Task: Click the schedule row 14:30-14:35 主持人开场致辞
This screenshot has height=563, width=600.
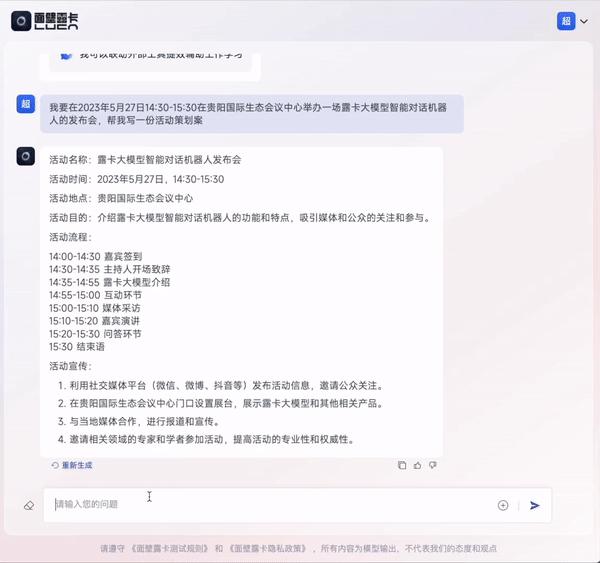Action: [x=109, y=269]
